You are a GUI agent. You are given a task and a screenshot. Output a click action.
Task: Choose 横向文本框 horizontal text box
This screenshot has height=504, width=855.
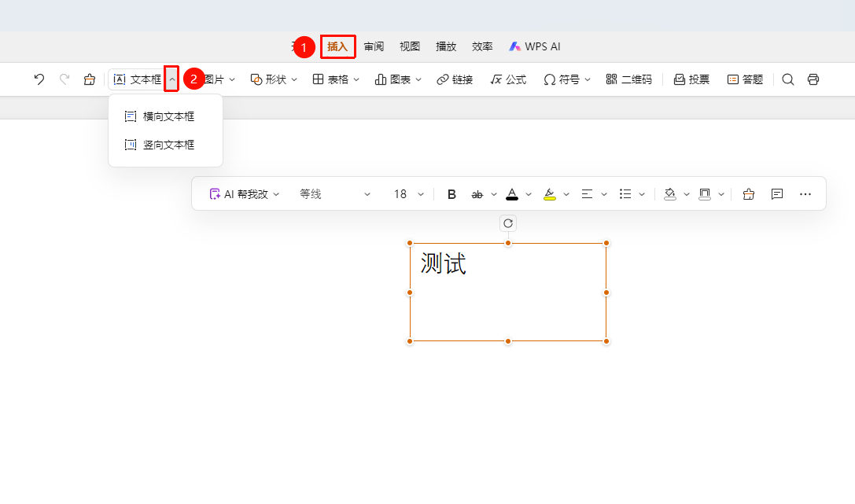point(166,116)
